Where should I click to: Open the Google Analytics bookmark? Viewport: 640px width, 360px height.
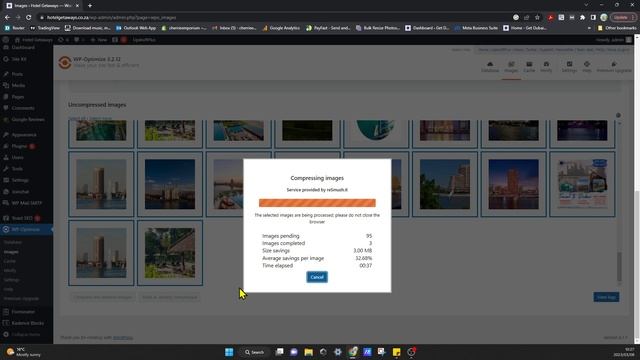coord(281,28)
